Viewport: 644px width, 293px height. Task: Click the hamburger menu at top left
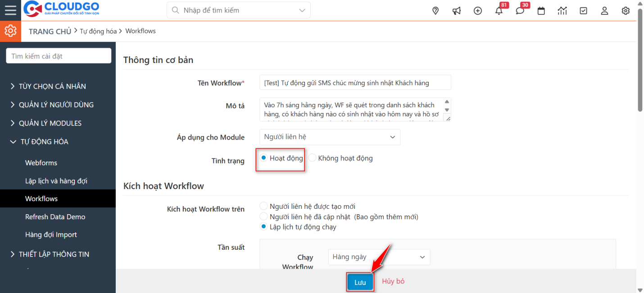pyautogui.click(x=10, y=10)
